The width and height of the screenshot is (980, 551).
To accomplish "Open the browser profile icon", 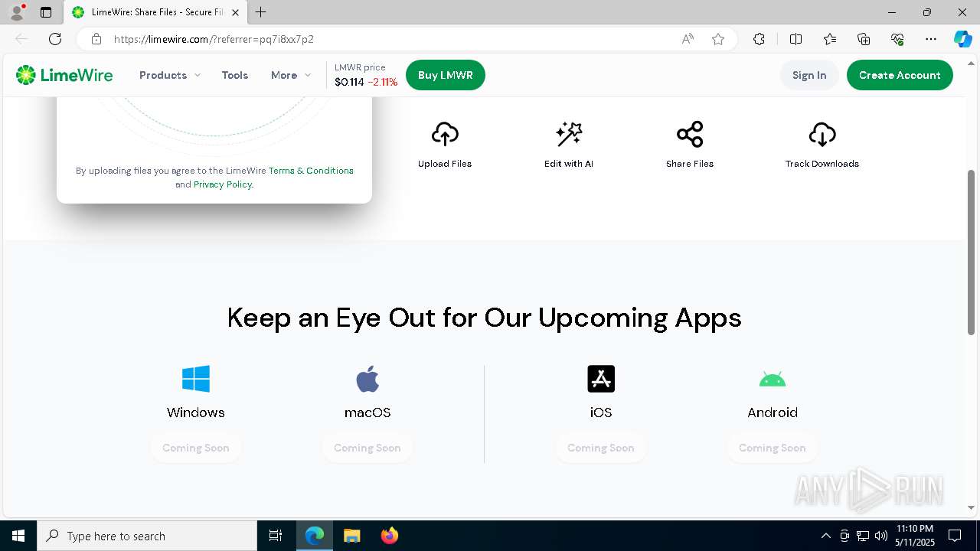I will [x=17, y=12].
